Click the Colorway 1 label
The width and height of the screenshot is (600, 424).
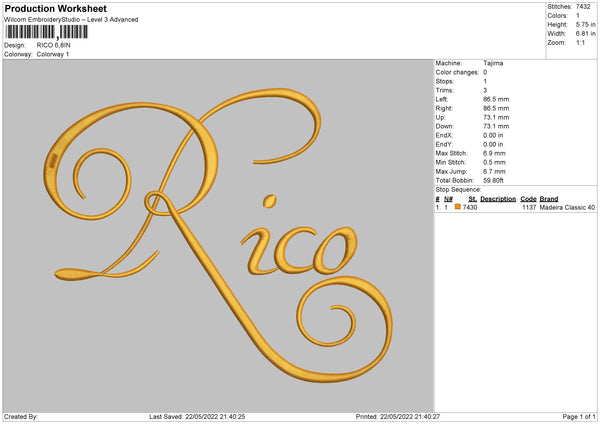tap(53, 54)
